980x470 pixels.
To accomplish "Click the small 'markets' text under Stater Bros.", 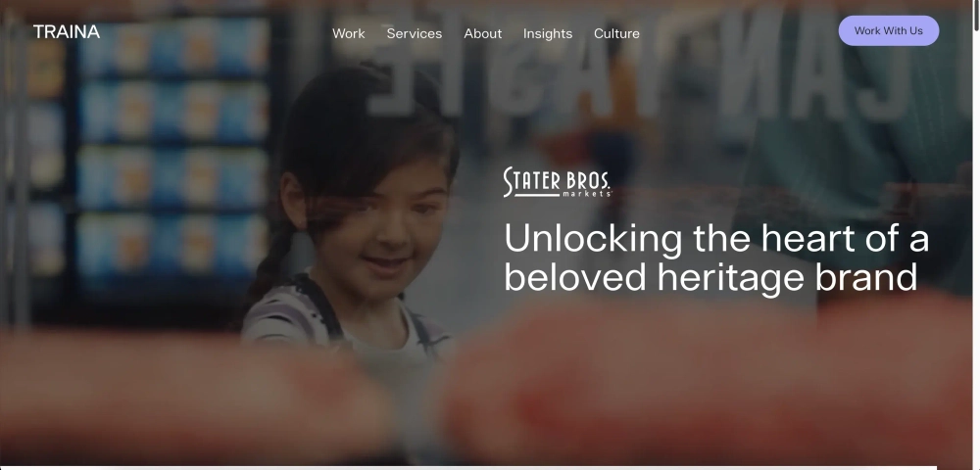I will [x=586, y=194].
